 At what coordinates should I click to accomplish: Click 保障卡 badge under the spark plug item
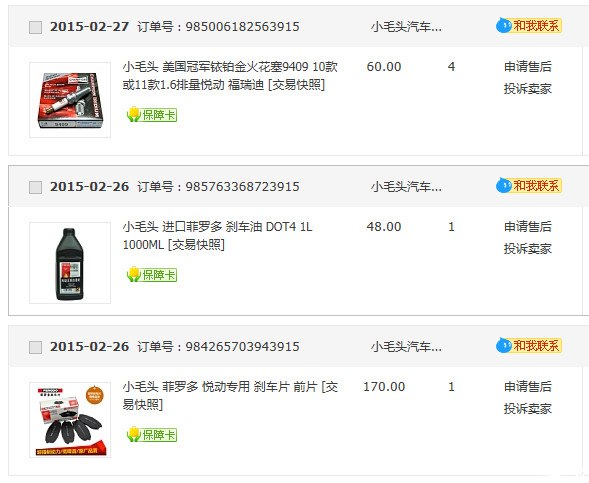click(x=151, y=115)
